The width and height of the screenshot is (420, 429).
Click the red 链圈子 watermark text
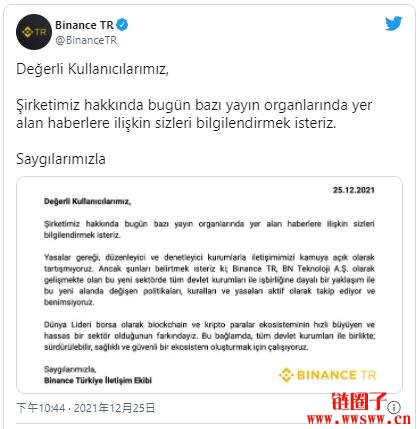(359, 401)
